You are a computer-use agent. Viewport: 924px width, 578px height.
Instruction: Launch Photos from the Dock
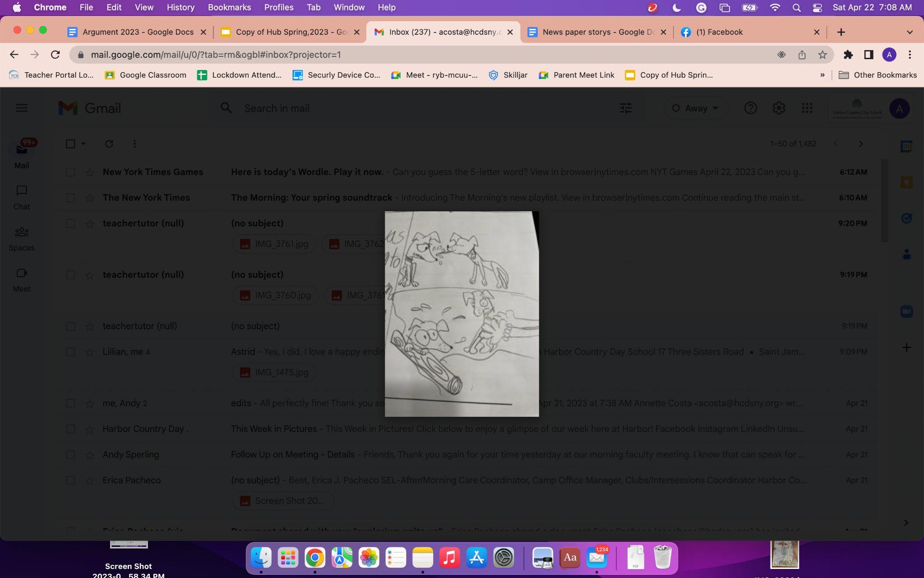pos(369,558)
